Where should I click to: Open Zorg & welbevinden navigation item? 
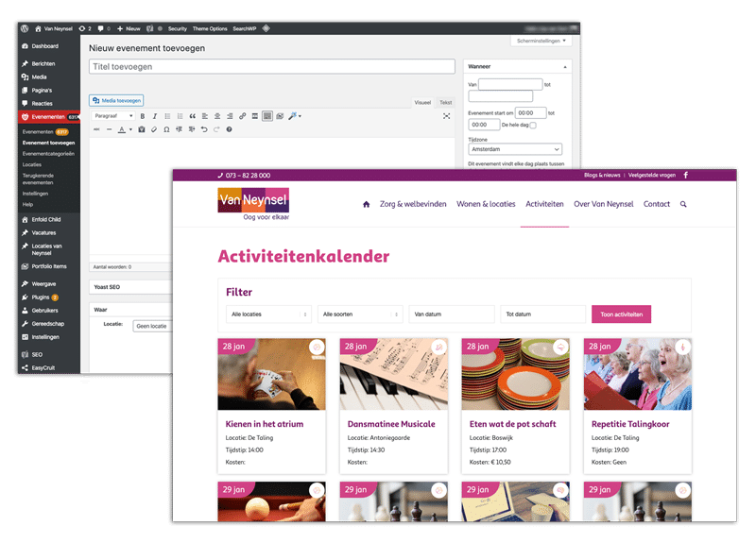click(413, 204)
